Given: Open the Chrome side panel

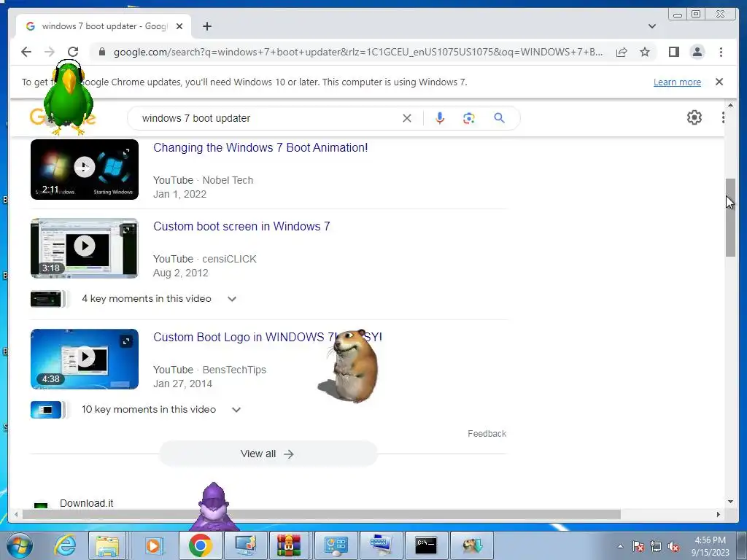Looking at the screenshot, I should coord(673,52).
